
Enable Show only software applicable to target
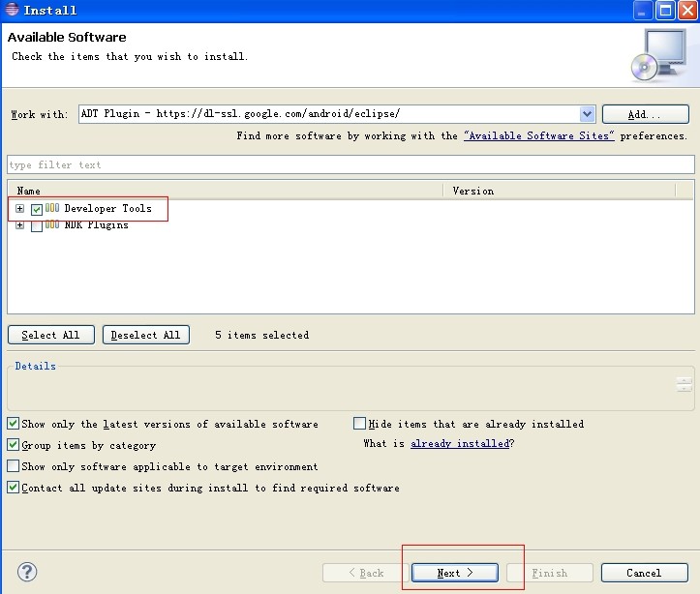(x=13, y=466)
